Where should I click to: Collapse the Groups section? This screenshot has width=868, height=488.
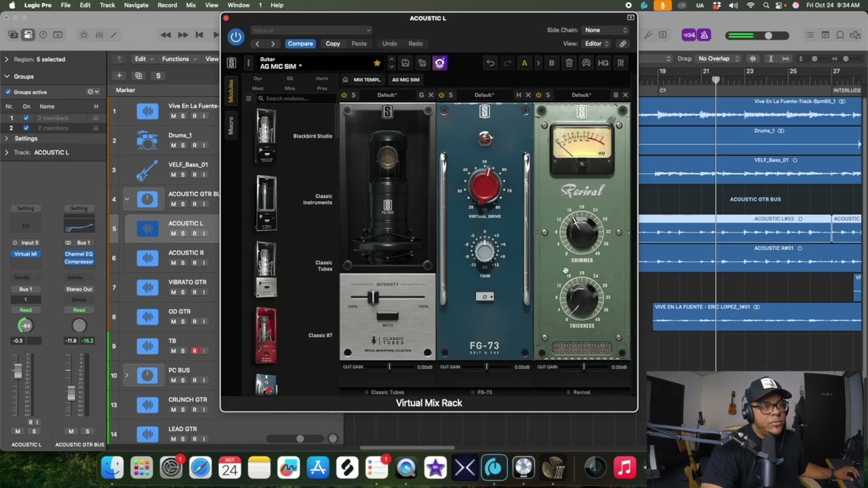pyautogui.click(x=7, y=77)
